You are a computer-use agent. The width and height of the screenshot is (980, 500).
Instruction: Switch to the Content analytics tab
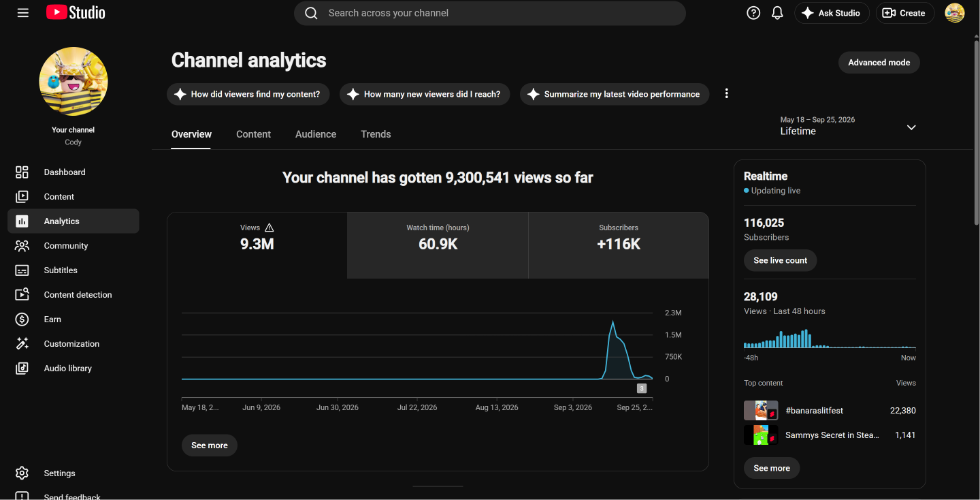pyautogui.click(x=253, y=134)
